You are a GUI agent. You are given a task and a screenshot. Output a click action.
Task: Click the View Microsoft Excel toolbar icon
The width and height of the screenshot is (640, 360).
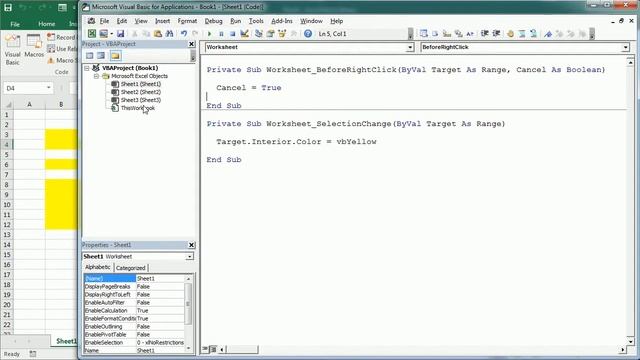[x=92, y=33]
